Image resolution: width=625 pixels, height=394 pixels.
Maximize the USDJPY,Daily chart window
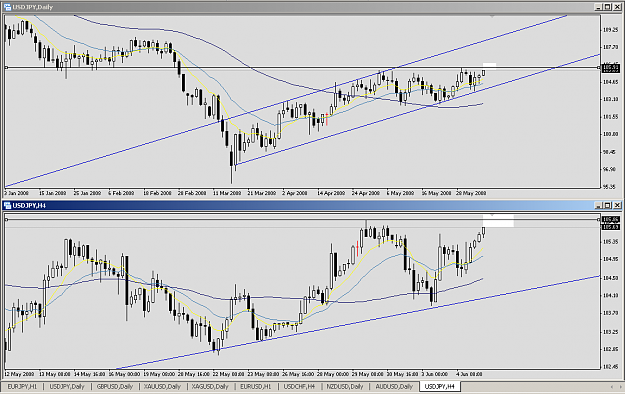pyautogui.click(x=608, y=7)
